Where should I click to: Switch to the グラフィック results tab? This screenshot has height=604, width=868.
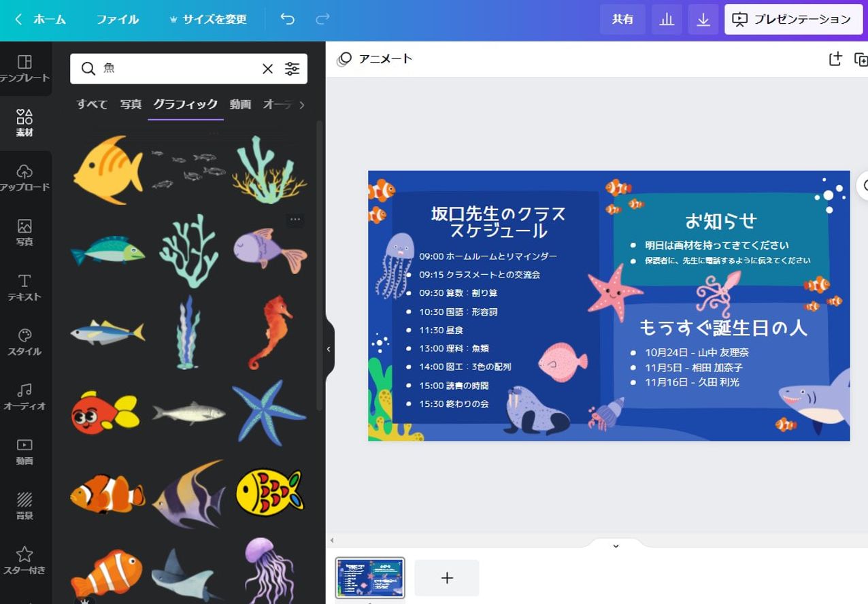pyautogui.click(x=185, y=105)
